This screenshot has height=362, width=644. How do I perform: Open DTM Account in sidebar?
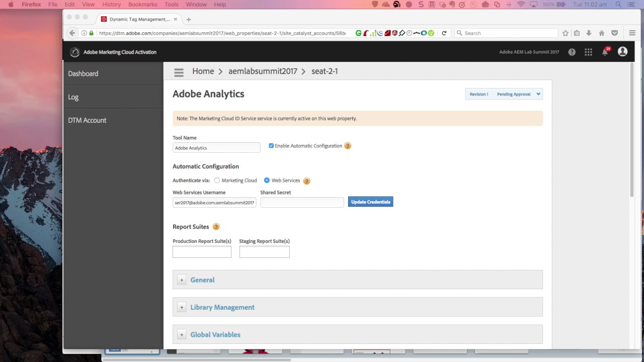pos(87,120)
